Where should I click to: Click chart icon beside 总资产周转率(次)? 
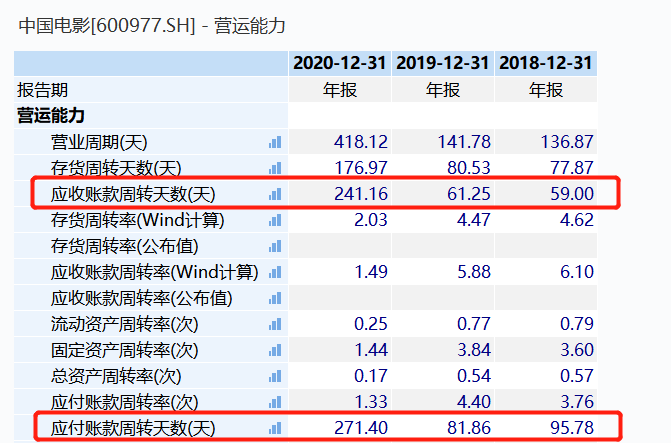[275, 376]
